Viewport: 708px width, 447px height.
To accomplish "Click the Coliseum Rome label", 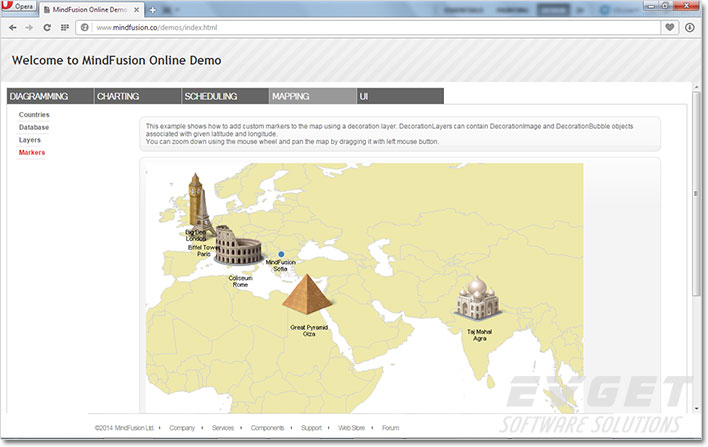I will (x=240, y=281).
